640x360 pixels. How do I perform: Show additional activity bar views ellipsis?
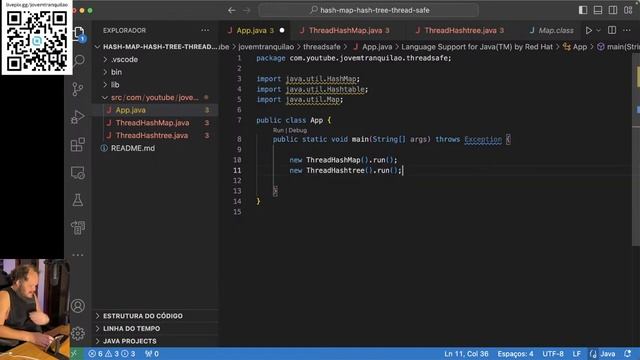click(78, 255)
